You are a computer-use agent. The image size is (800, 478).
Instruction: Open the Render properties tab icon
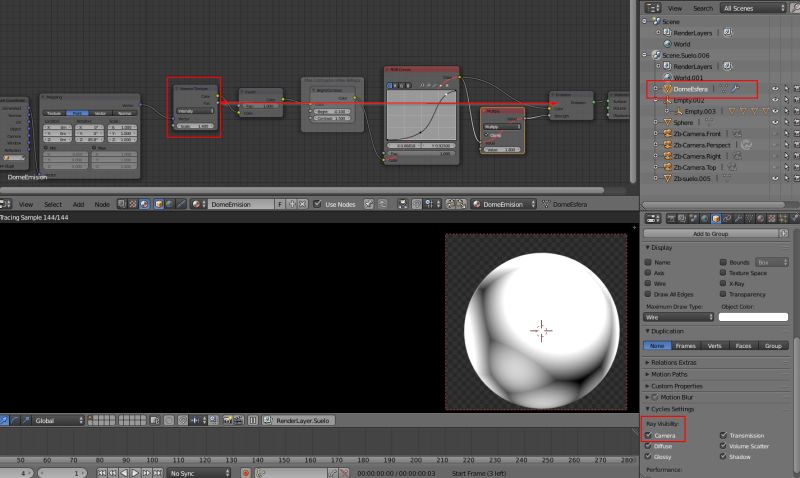pyautogui.click(x=671, y=219)
